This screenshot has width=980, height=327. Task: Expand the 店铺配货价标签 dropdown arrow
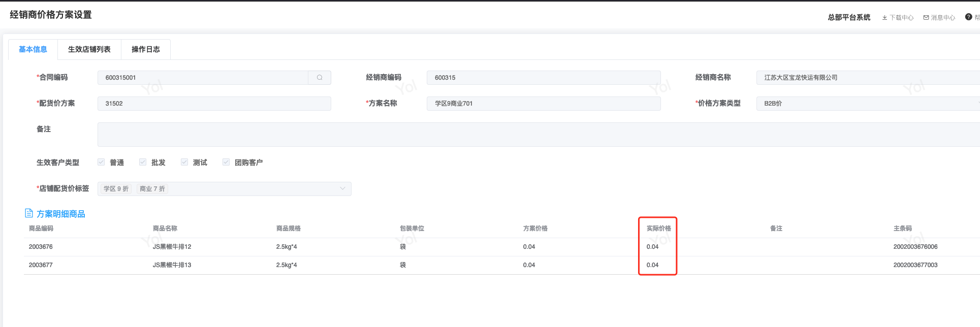[342, 188]
